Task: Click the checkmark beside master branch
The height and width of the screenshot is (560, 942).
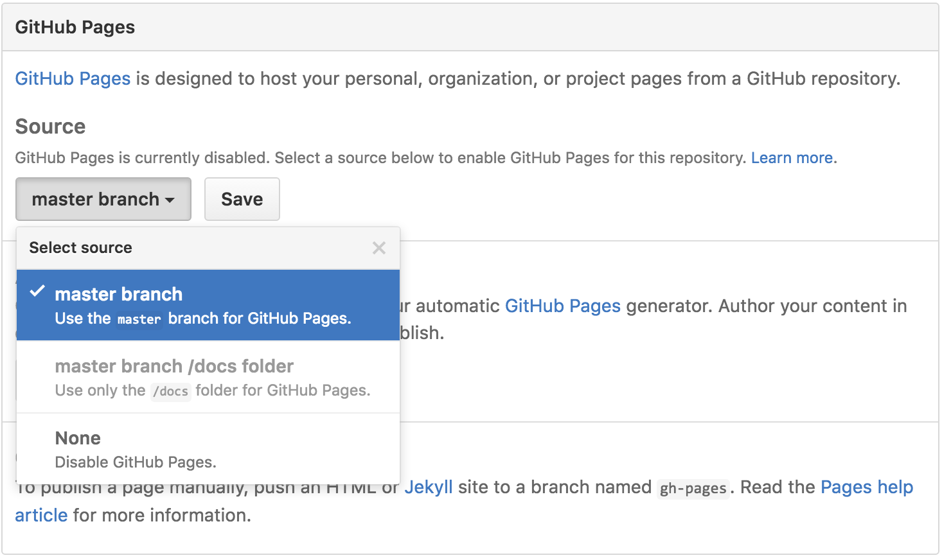Action: pyautogui.click(x=37, y=291)
